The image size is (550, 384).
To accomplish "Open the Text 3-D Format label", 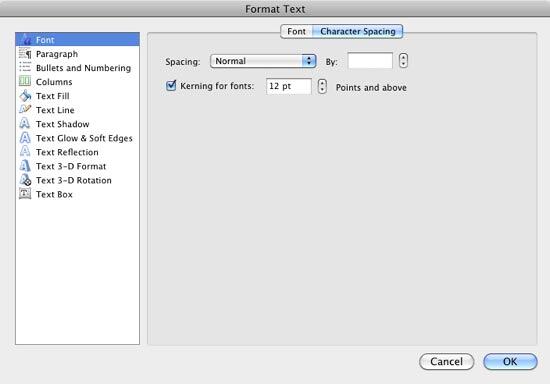I will point(71,166).
